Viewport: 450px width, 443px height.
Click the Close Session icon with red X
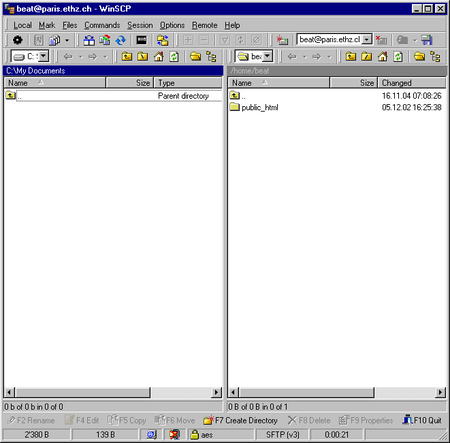pyautogui.click(x=381, y=40)
